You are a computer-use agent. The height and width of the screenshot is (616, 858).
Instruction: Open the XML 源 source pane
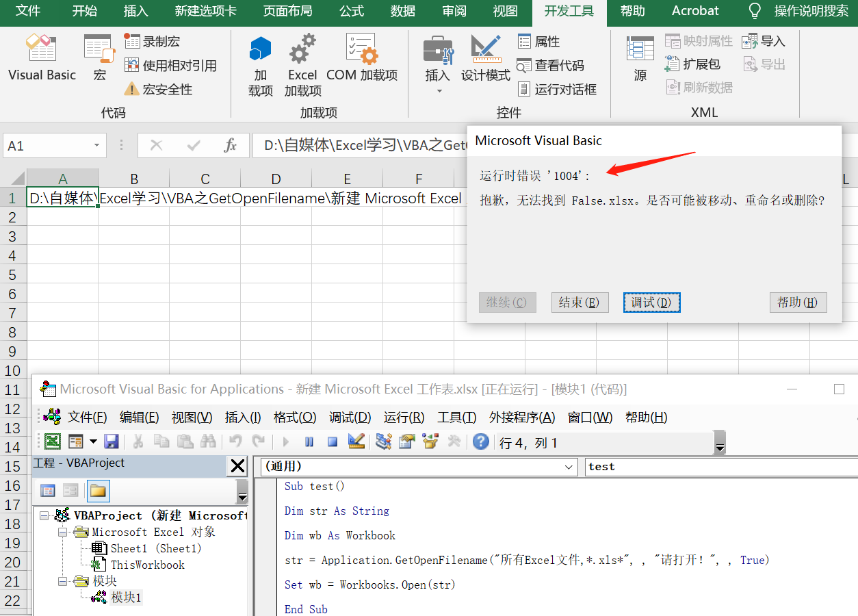[640, 59]
